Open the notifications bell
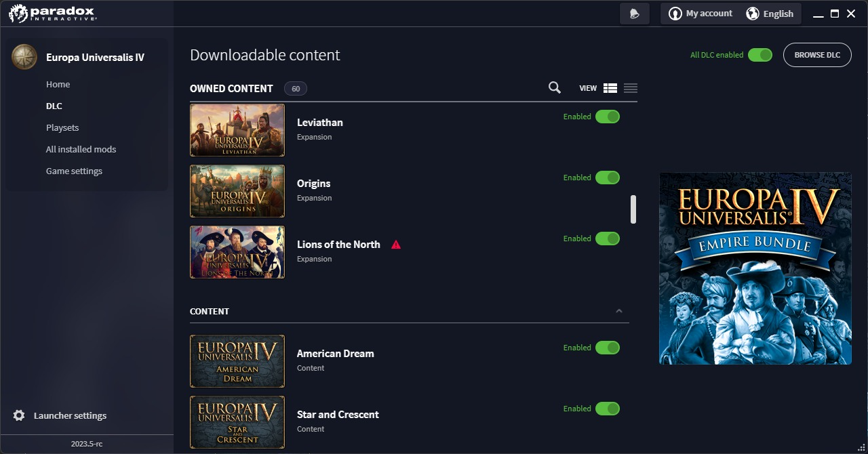The width and height of the screenshot is (868, 454). (x=635, y=14)
